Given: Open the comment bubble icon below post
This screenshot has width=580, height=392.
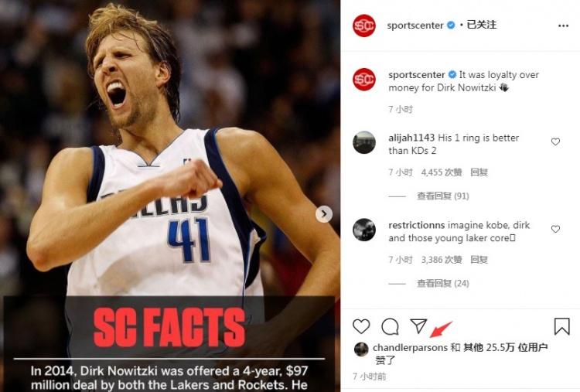Looking at the screenshot, I should tap(390, 326).
